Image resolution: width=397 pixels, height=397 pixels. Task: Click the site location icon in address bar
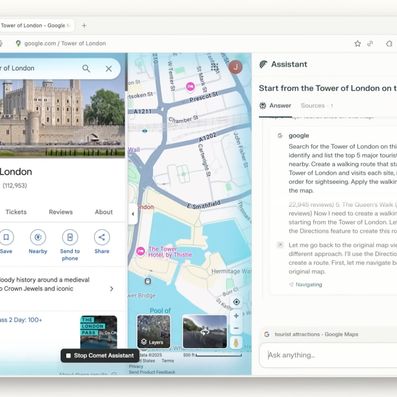[x=18, y=44]
